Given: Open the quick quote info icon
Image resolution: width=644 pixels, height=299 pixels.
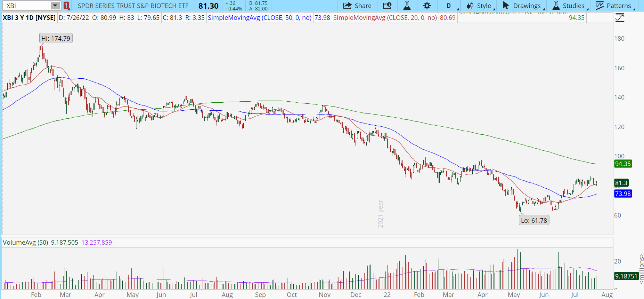Looking at the screenshot, I should click(x=387, y=6).
